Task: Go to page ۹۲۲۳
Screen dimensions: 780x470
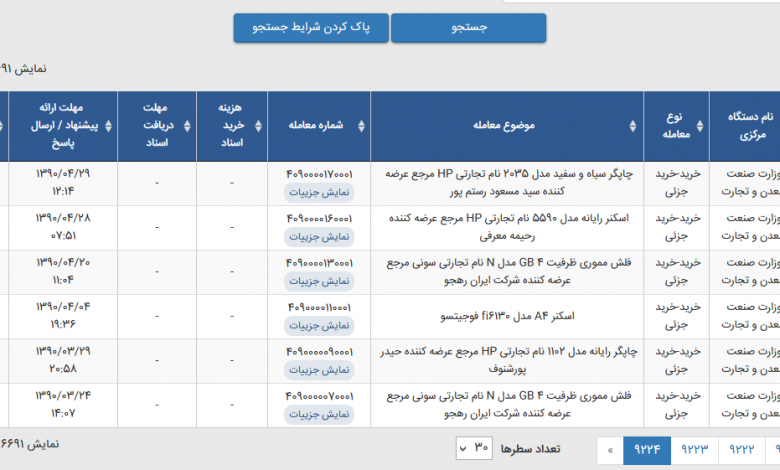Action: (694, 450)
